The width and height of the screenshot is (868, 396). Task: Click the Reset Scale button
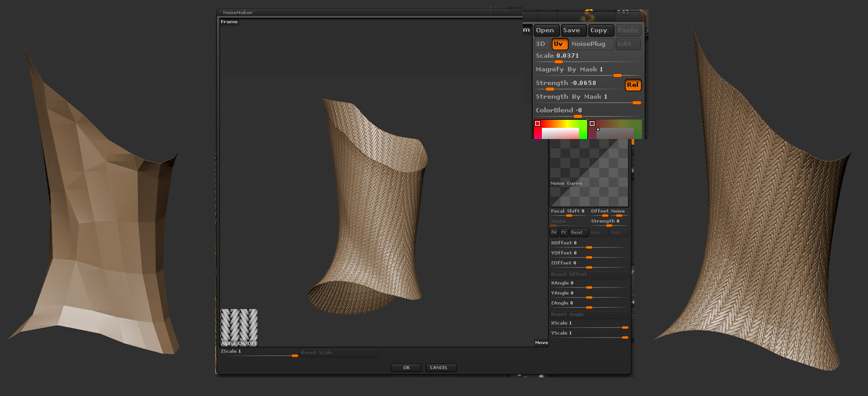339,353
